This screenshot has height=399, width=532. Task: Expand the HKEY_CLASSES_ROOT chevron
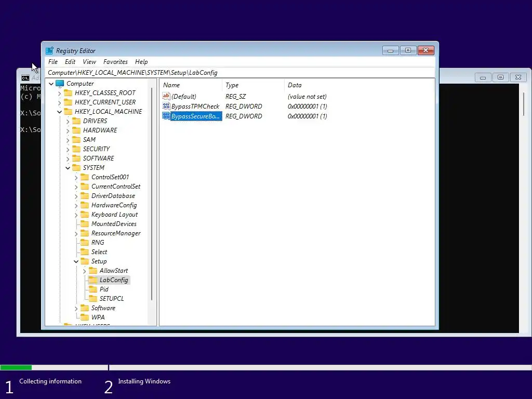coord(60,93)
